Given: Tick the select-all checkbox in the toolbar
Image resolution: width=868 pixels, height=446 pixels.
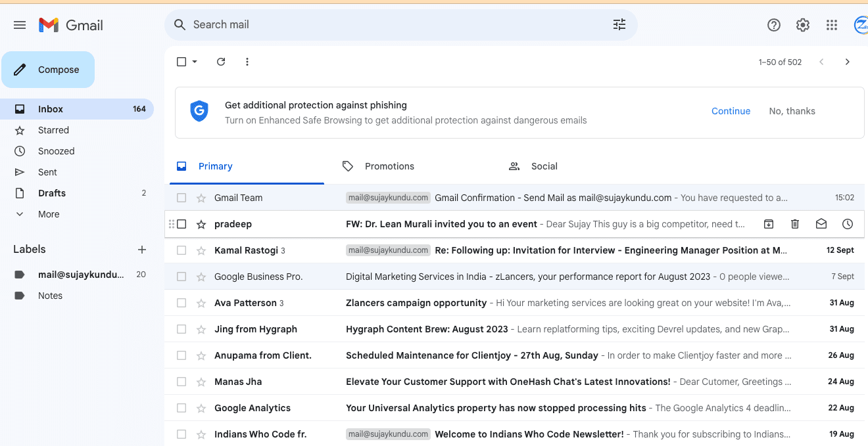Looking at the screenshot, I should pyautogui.click(x=181, y=62).
